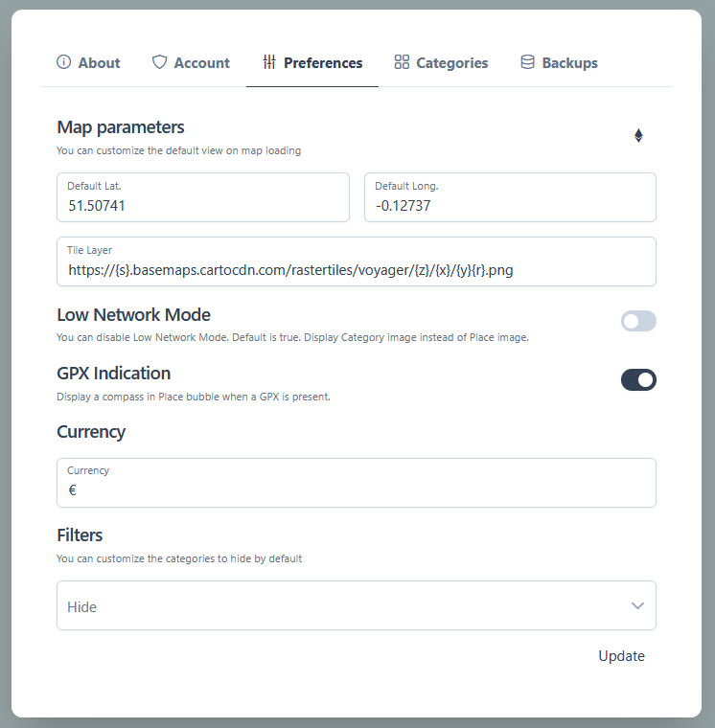The image size is (715, 728).
Task: Click the sliders icon on Preferences tab
Action: 269,62
